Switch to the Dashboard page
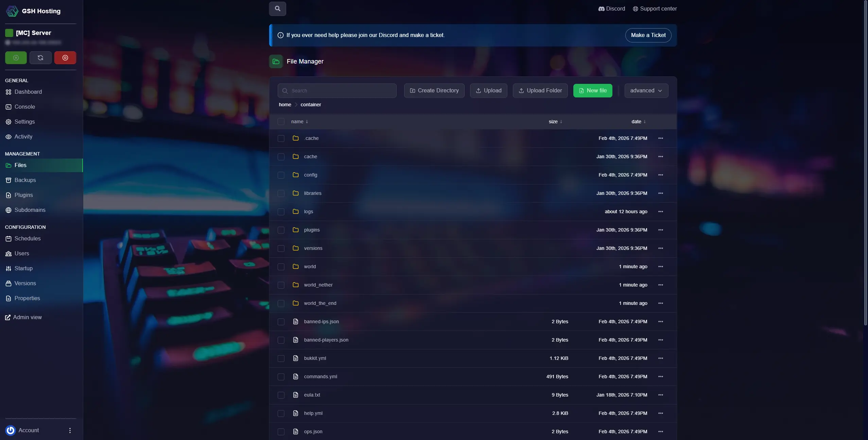The height and width of the screenshot is (440, 868). [28, 92]
